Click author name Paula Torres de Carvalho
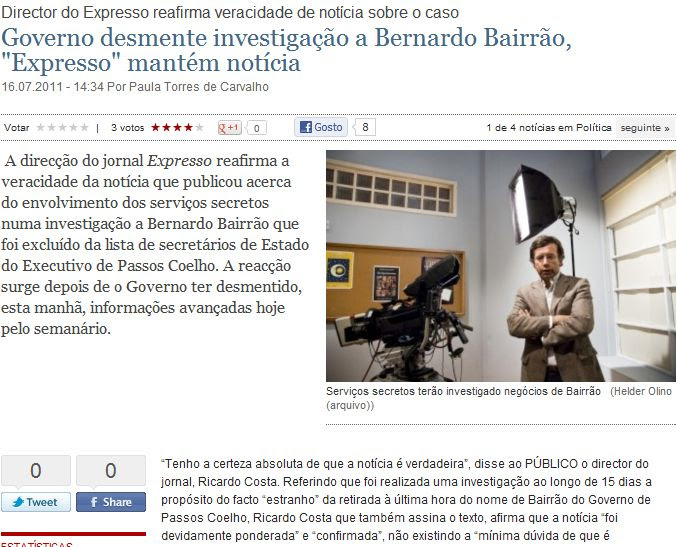 pyautogui.click(x=199, y=87)
